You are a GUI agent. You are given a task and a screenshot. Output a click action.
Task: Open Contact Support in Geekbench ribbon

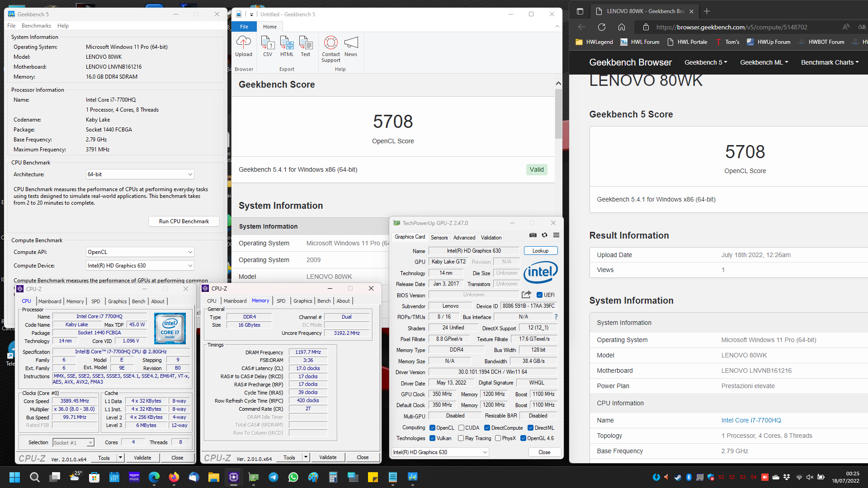(331, 49)
